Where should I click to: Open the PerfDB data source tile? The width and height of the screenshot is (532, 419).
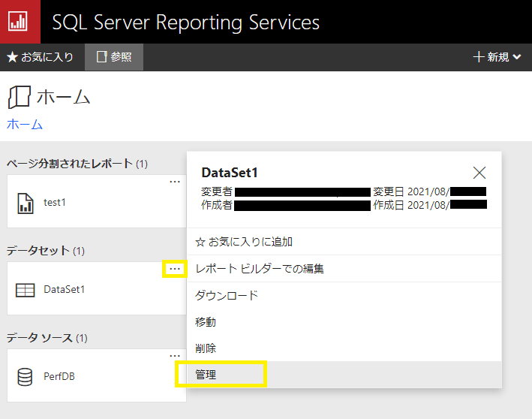(97, 375)
